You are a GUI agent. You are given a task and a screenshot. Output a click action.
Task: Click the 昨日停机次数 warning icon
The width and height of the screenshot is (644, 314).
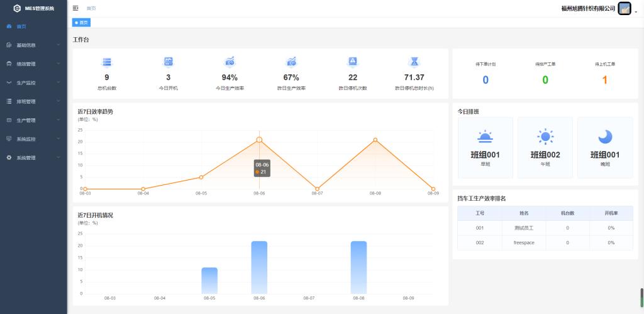point(353,62)
